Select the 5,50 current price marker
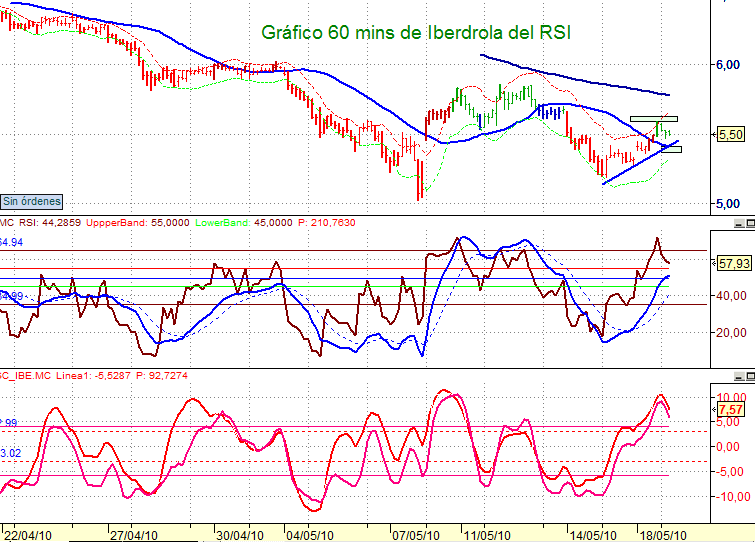755x542 pixels. (x=730, y=134)
